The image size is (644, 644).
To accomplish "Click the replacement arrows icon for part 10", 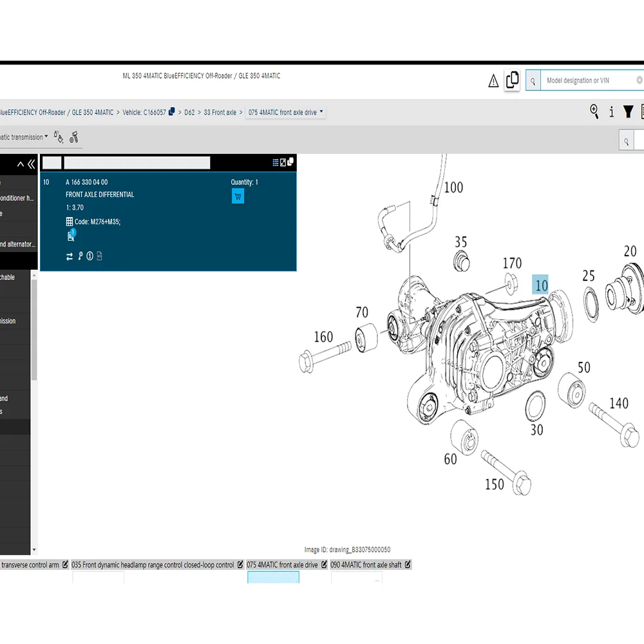I will (70, 256).
